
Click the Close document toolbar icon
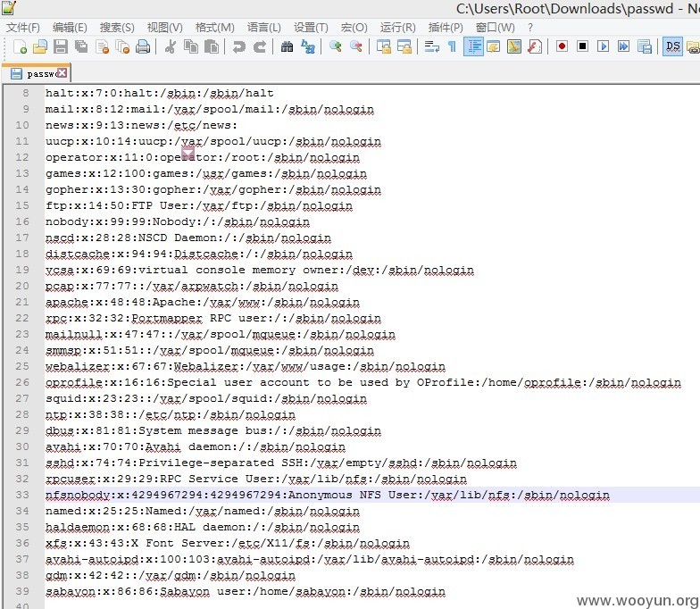pyautogui.click(x=102, y=46)
